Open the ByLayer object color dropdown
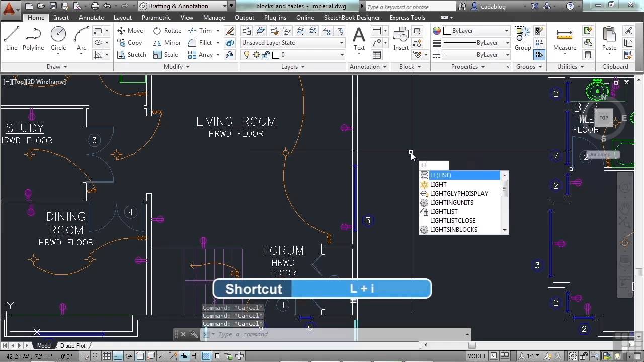The height and width of the screenshot is (362, 644). coord(475,31)
